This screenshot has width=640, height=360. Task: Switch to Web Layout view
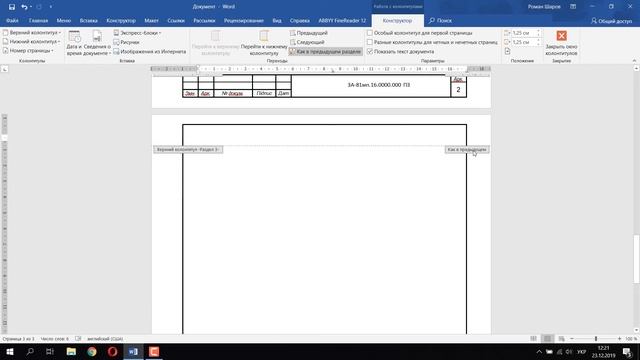pyautogui.click(x=562, y=339)
